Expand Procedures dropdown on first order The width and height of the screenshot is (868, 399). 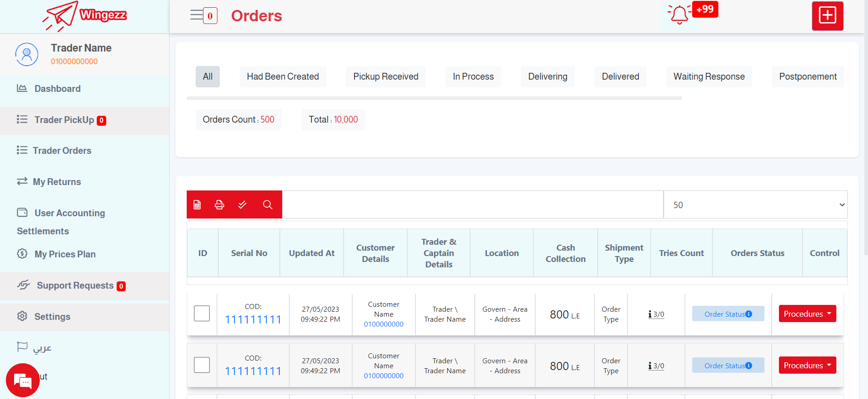(807, 314)
